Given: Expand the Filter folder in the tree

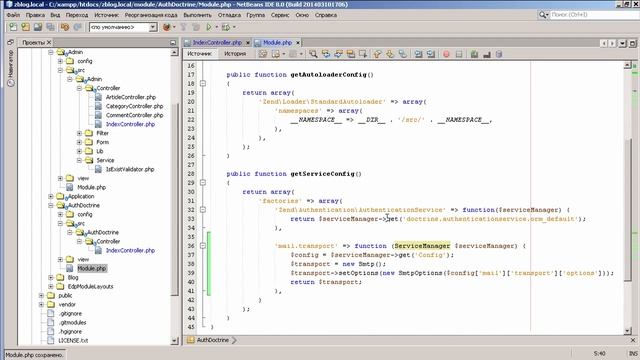Looking at the screenshot, I should (x=80, y=133).
